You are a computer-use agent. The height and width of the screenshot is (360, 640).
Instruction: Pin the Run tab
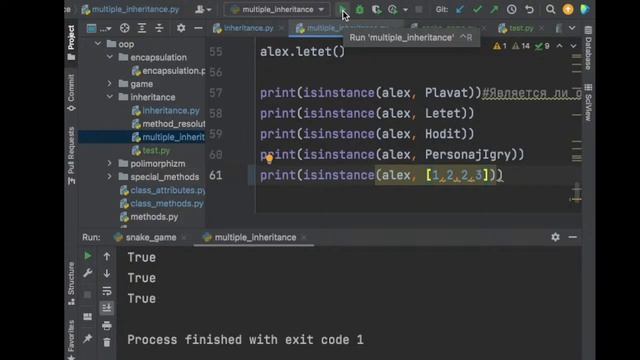pyautogui.click(x=87, y=338)
